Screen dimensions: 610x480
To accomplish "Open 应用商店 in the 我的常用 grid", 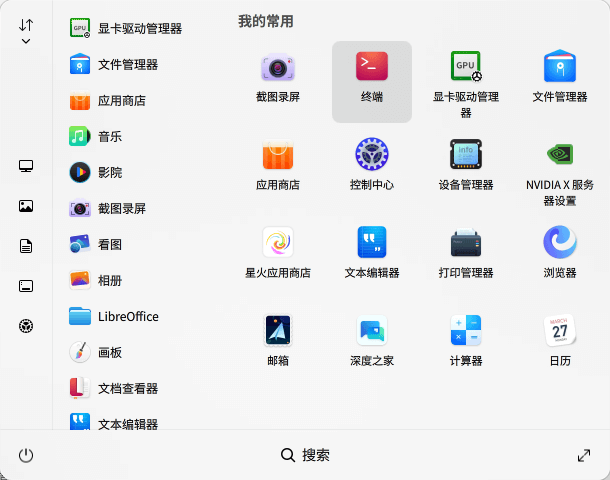I will (278, 165).
